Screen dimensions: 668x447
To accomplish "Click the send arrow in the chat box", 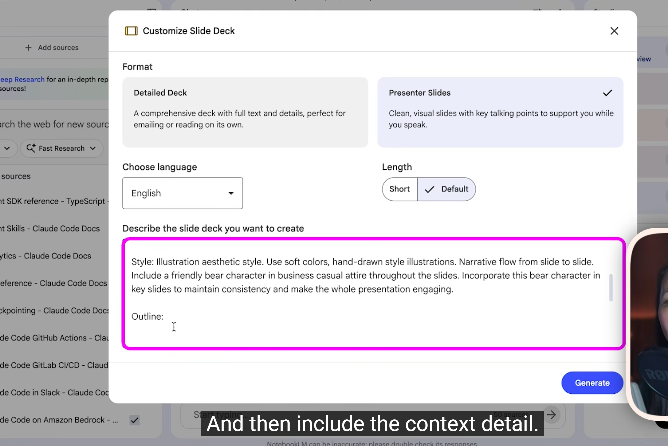I will pos(551,415).
